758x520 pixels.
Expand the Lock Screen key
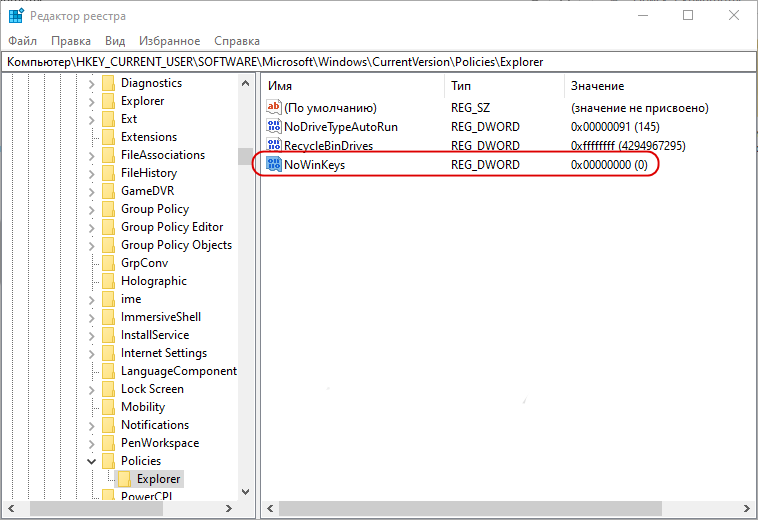(x=91, y=390)
